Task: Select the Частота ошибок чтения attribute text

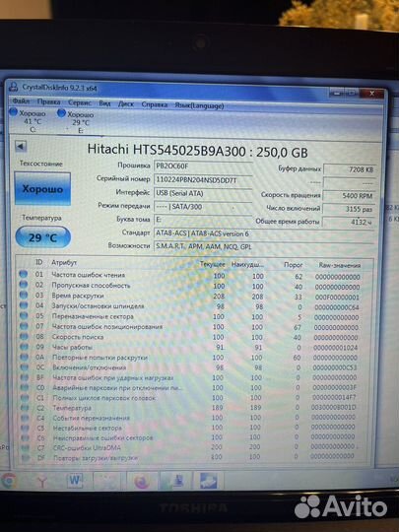Action: tap(89, 275)
